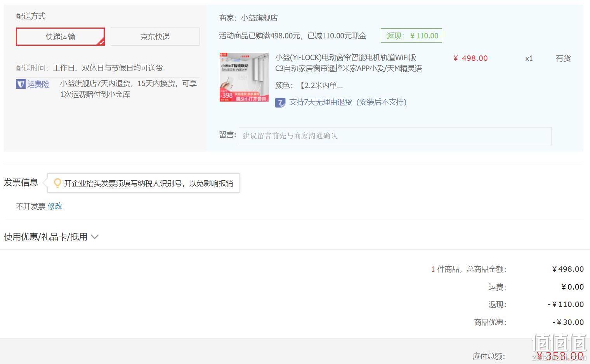Click 商家: 小益旗舰店 merchant name
Viewport: 590px width, 364px height.
[x=248, y=18]
